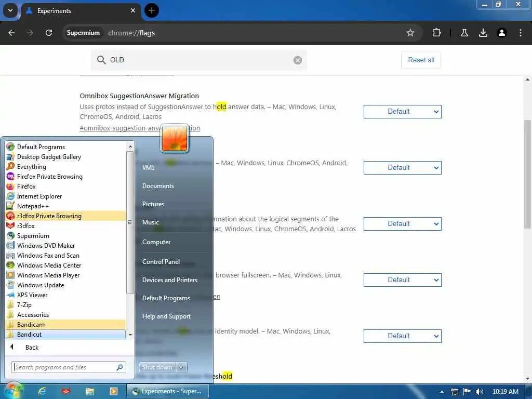Expand the Accessories folder
Viewport: 532px width, 399px height.
pyautogui.click(x=66, y=314)
